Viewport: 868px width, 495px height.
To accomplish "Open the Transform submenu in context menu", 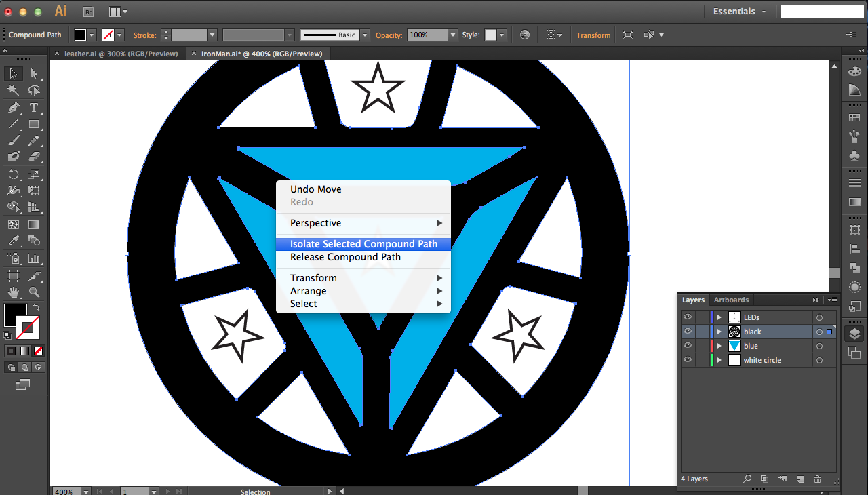I will click(363, 278).
